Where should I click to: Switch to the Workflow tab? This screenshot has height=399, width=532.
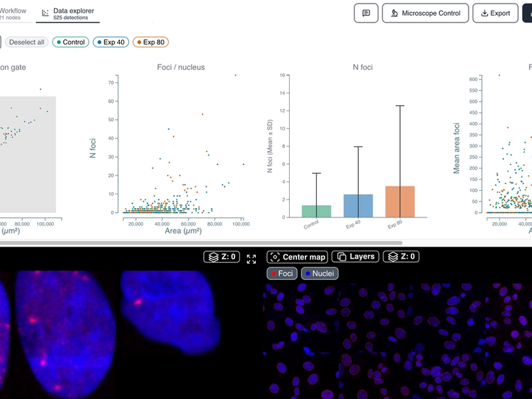[x=13, y=13]
